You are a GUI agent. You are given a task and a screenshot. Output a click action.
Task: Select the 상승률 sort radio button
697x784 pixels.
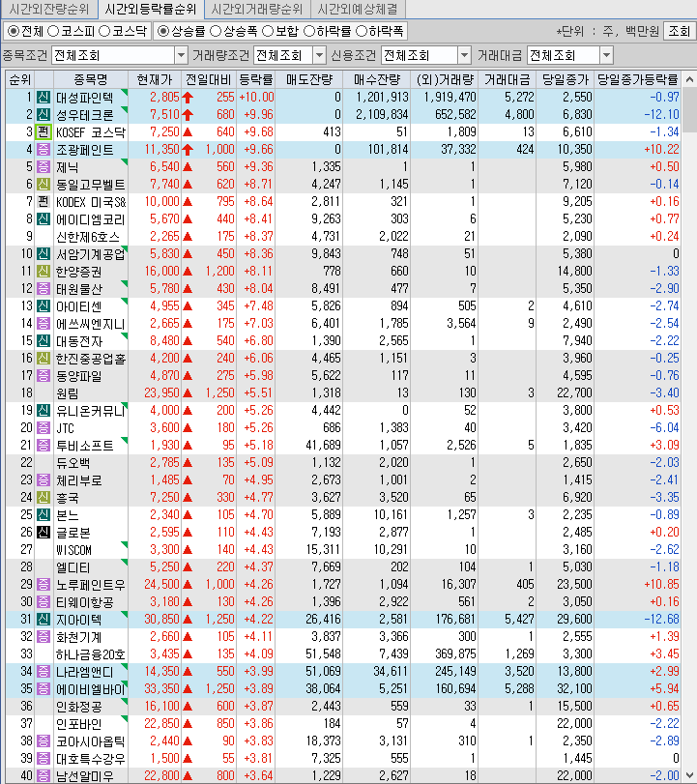tap(163, 31)
